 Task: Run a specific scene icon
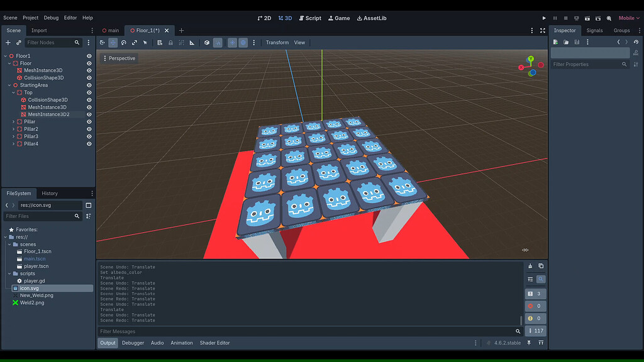598,18
